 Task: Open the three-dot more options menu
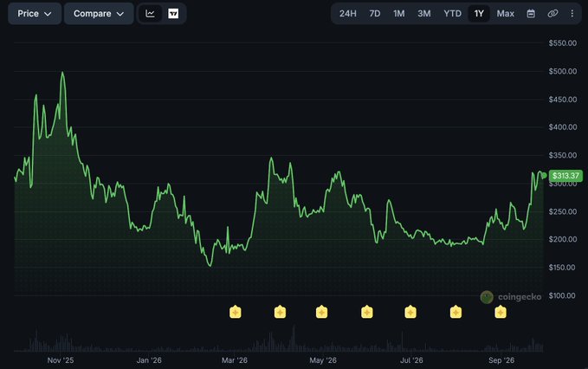[572, 14]
